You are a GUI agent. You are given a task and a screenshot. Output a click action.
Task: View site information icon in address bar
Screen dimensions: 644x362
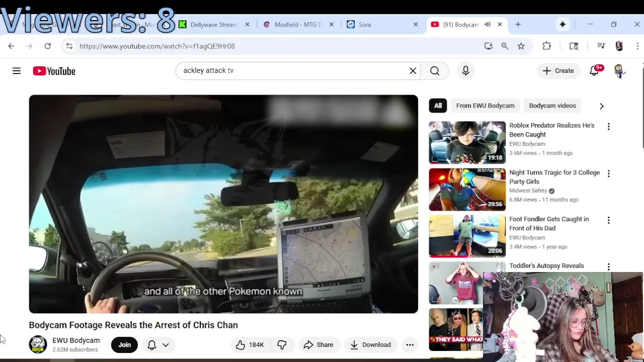tap(69, 46)
